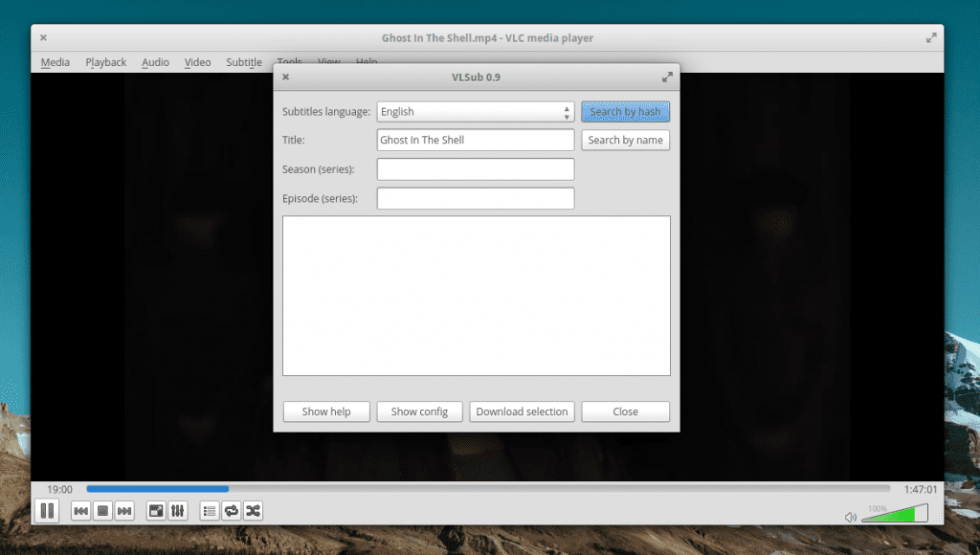This screenshot has height=555, width=980.
Task: Focus the Title input field
Action: coord(476,140)
